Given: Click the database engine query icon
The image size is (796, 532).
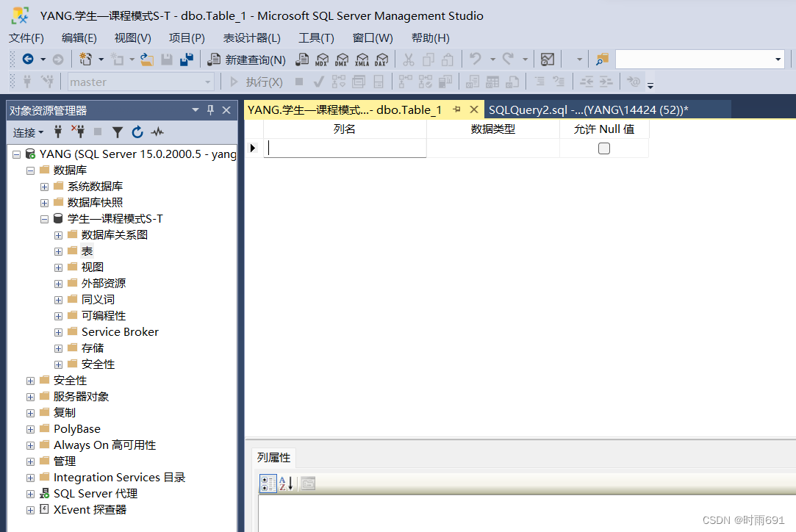Looking at the screenshot, I should 302,60.
